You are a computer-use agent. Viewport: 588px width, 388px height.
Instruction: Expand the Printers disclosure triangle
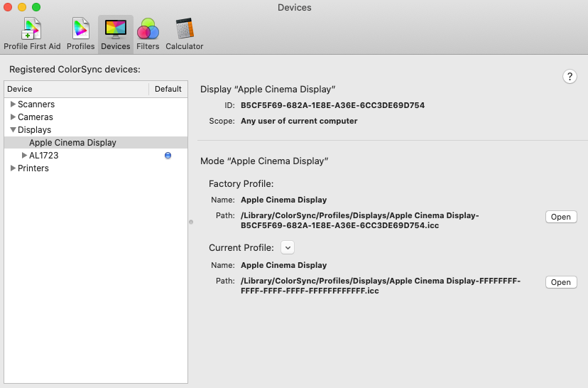(x=13, y=168)
